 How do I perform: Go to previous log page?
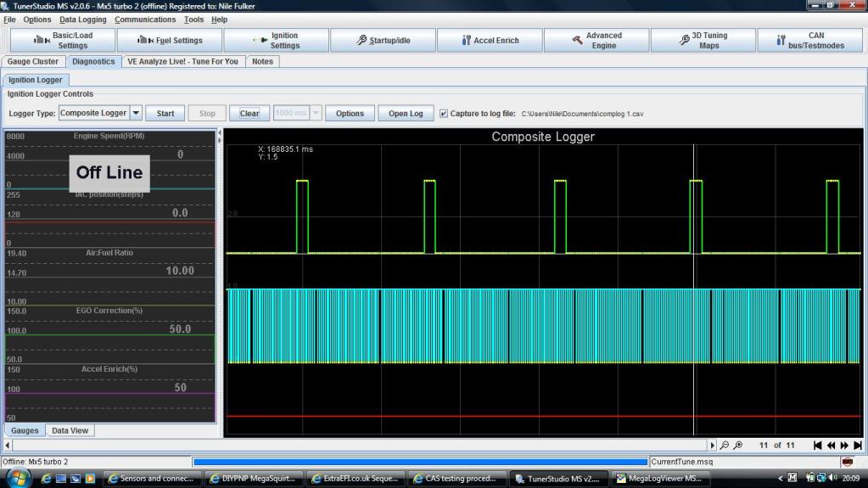[x=831, y=446]
